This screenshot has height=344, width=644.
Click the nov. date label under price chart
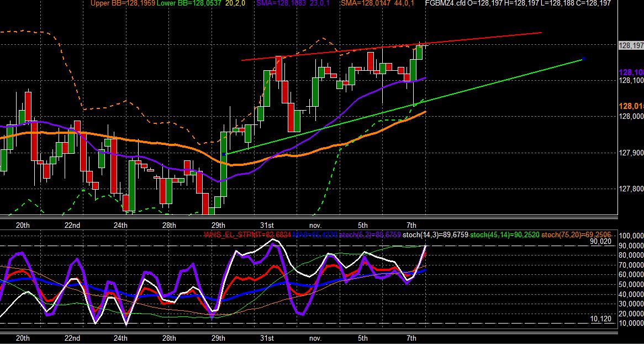click(315, 226)
